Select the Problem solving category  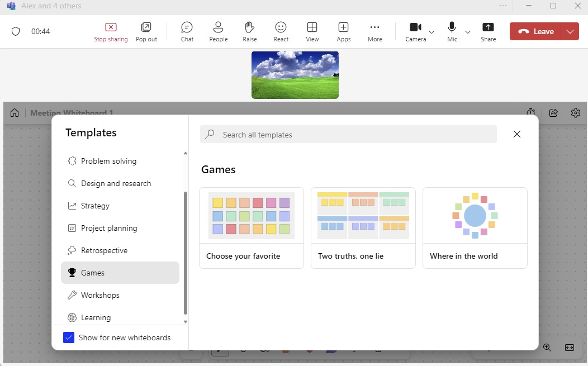[120, 161]
